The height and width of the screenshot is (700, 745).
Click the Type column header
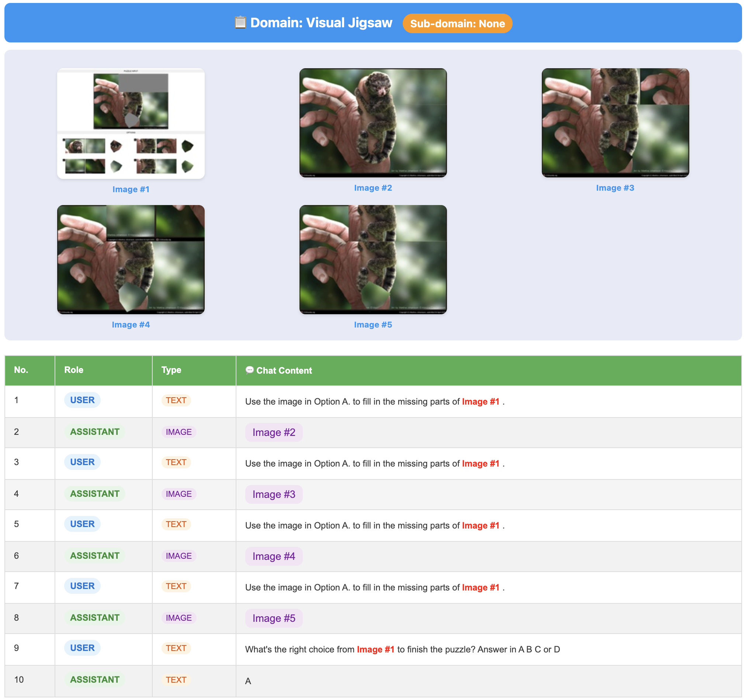[x=171, y=370]
